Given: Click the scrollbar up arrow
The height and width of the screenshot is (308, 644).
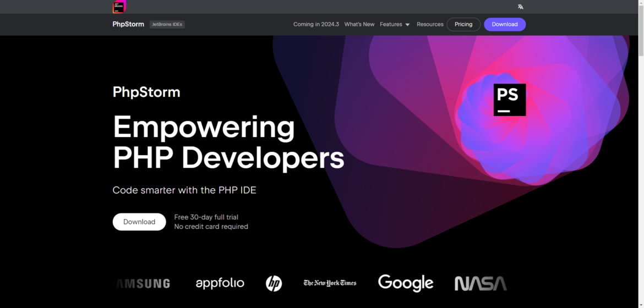Looking at the screenshot, I should (641, 3).
